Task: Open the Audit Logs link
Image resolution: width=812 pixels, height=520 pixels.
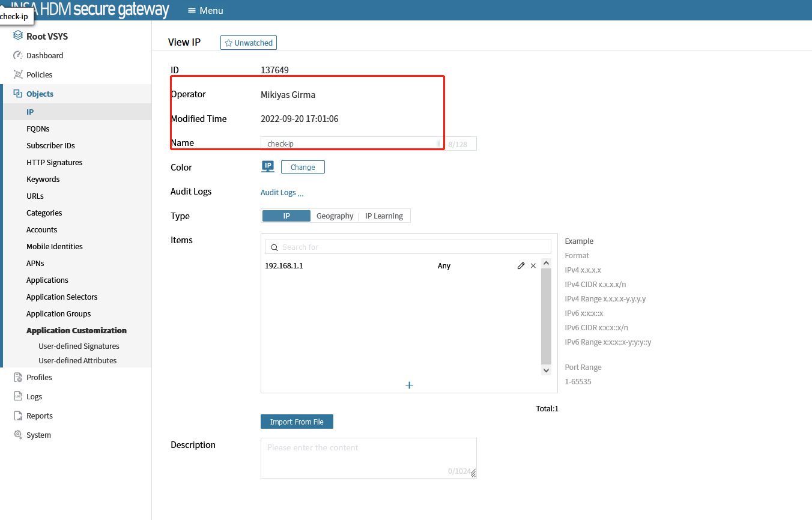Action: pos(282,192)
